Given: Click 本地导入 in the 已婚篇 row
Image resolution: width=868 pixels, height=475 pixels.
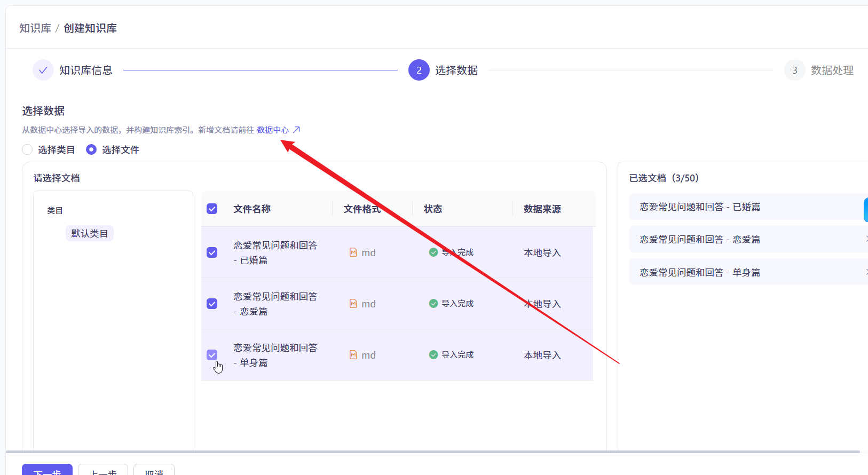Looking at the screenshot, I should coord(542,252).
